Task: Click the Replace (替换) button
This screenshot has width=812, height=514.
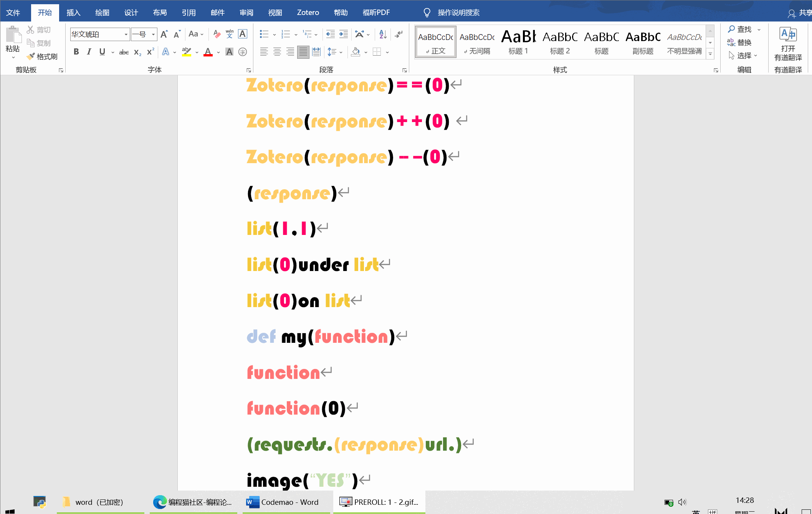Action: 739,42
